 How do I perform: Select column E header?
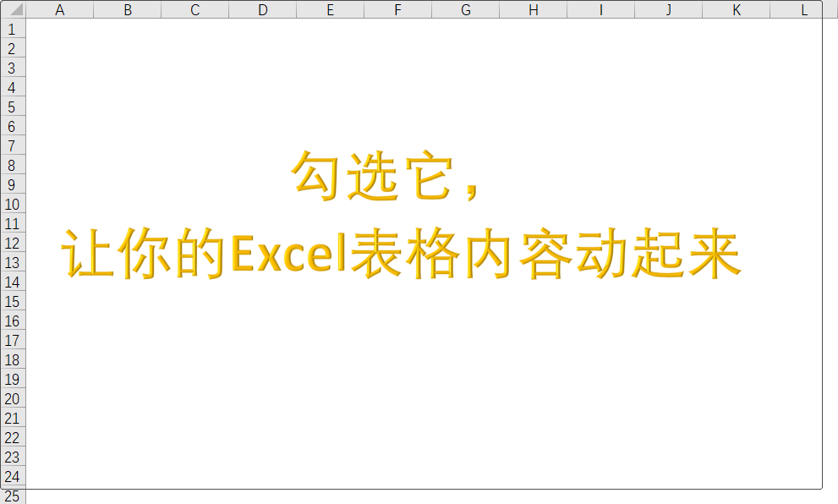[331, 9]
